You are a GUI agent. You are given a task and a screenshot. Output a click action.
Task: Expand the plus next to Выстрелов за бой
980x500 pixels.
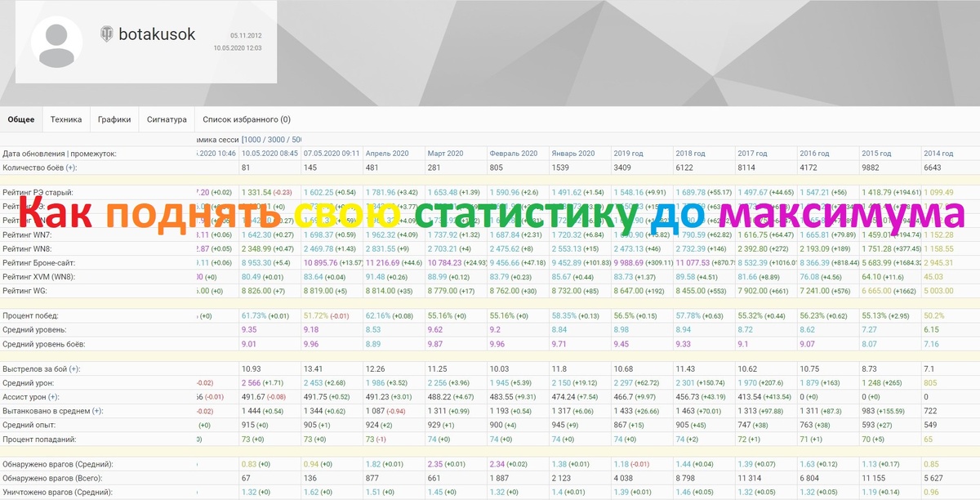pyautogui.click(x=74, y=370)
